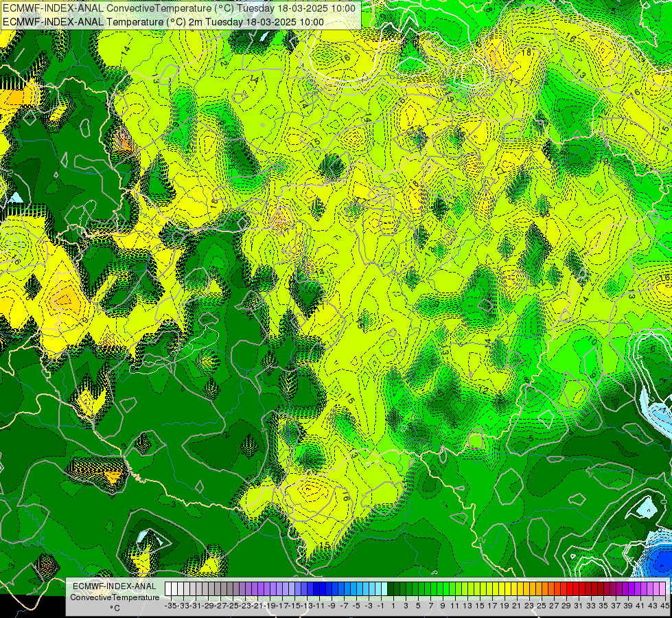Screen dimensions: 672x618
Task: Click the ECMWF-INDEX-ANAL legend heading
Action: [x=115, y=586]
